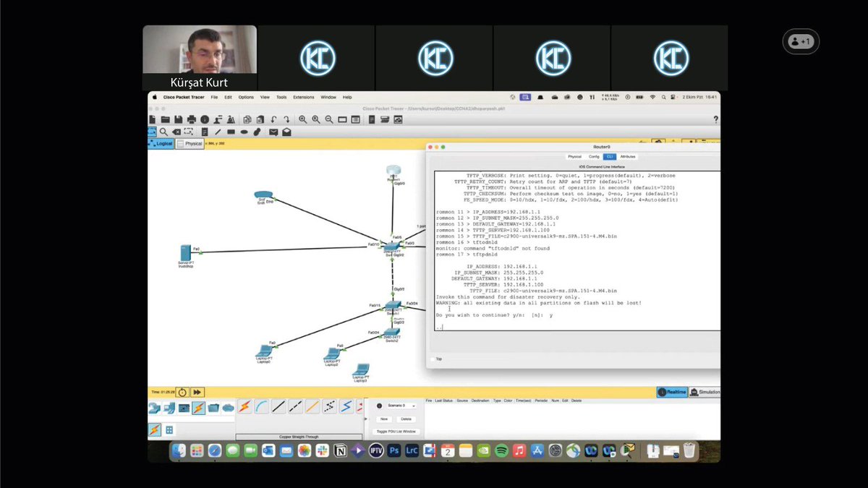Image resolution: width=868 pixels, height=488 pixels.
Task: Select the Draw Rectangle tool
Action: (x=231, y=132)
